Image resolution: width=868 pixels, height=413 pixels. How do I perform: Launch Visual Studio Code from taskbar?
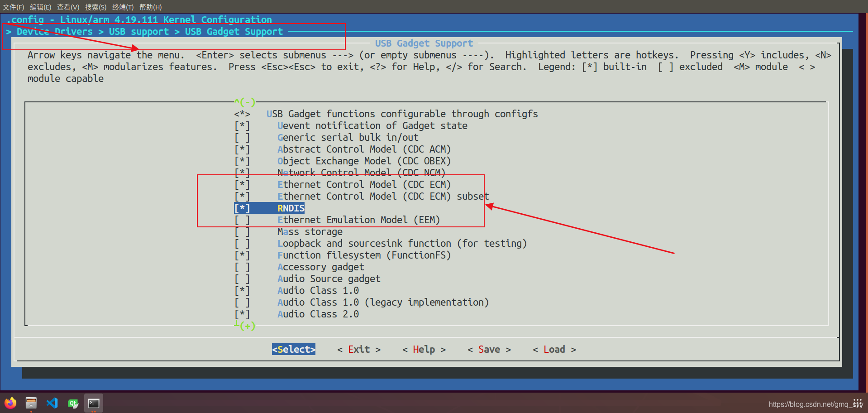tap(52, 403)
